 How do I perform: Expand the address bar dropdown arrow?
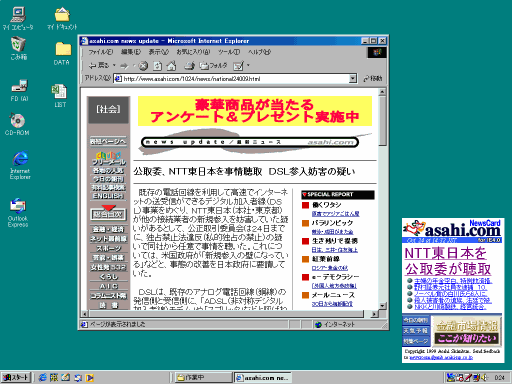click(353, 79)
